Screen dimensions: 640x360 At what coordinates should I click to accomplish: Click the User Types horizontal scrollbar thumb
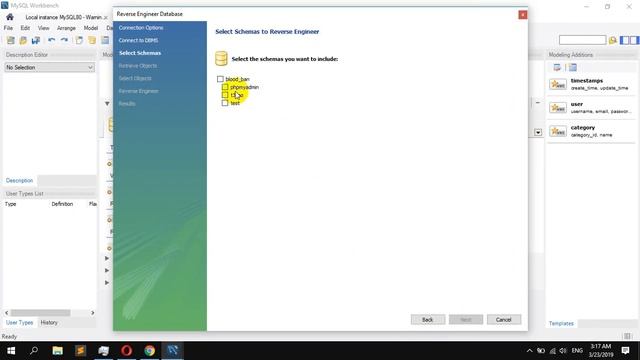click(40, 313)
